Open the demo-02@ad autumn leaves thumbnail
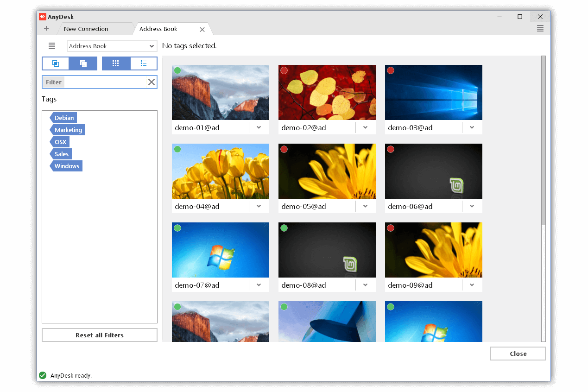Screen dimensions: 588x392 pos(327,93)
